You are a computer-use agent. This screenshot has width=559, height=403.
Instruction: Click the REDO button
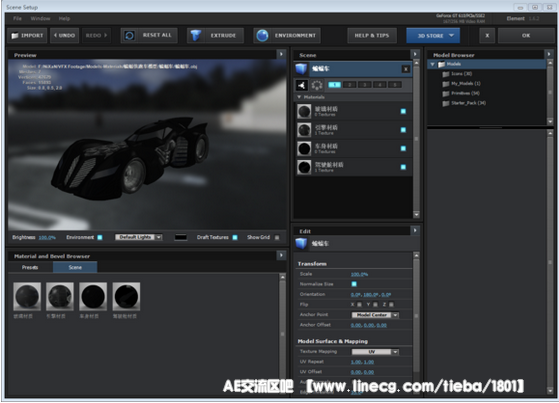click(x=96, y=36)
